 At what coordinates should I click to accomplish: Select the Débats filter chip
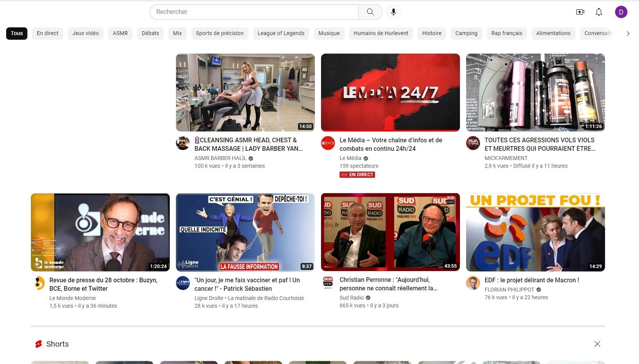150,33
